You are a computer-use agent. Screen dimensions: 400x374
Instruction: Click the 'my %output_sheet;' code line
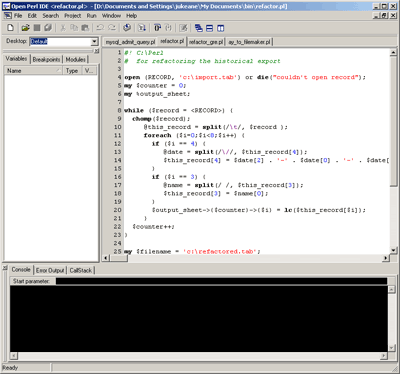coord(157,94)
